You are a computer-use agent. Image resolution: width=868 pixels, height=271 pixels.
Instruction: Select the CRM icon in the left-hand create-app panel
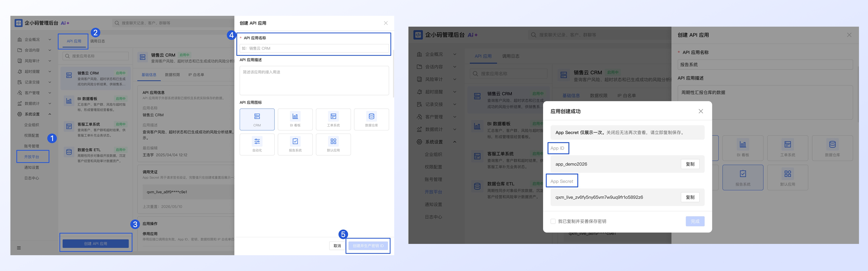[257, 119]
